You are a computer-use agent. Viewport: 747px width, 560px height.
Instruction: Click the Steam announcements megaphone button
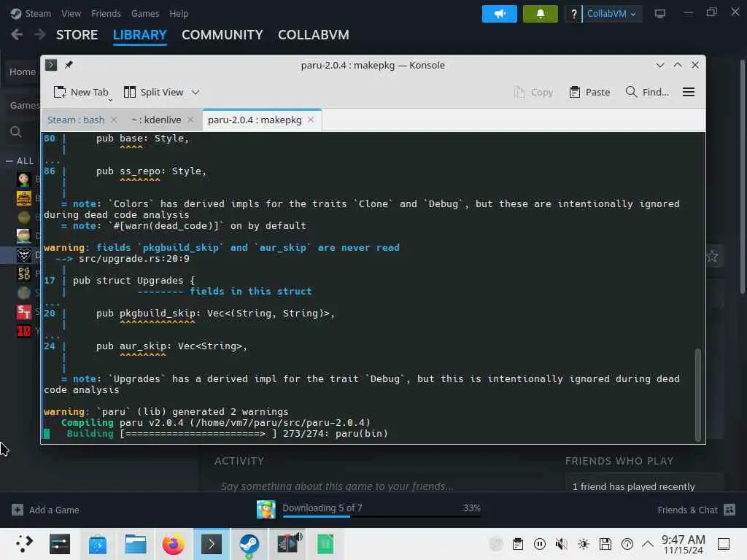point(499,14)
